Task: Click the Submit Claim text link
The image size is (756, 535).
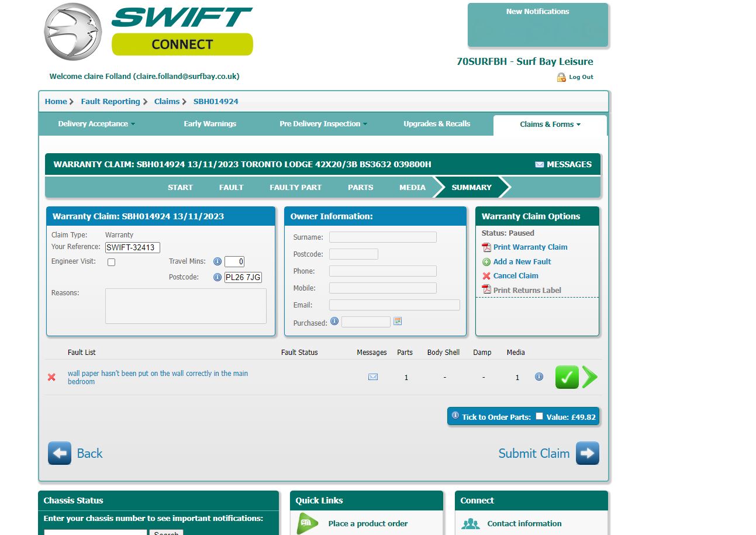Action: pos(534,453)
